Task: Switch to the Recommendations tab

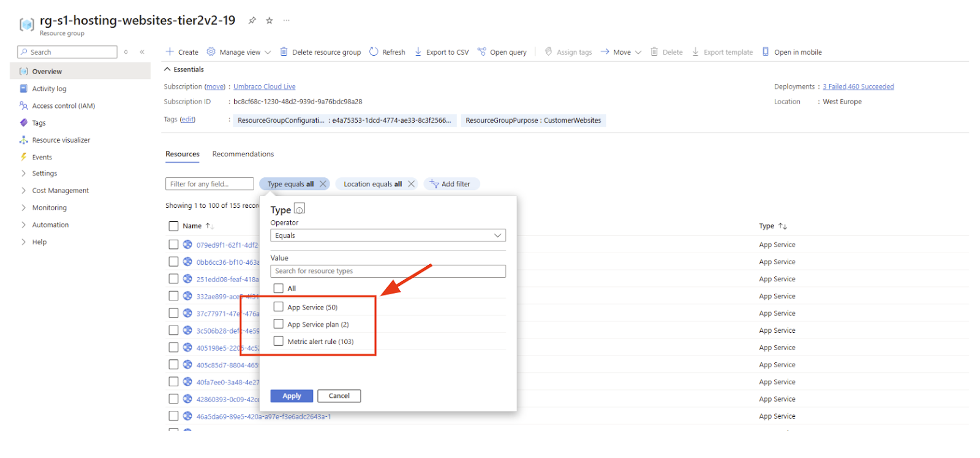Action: tap(243, 154)
